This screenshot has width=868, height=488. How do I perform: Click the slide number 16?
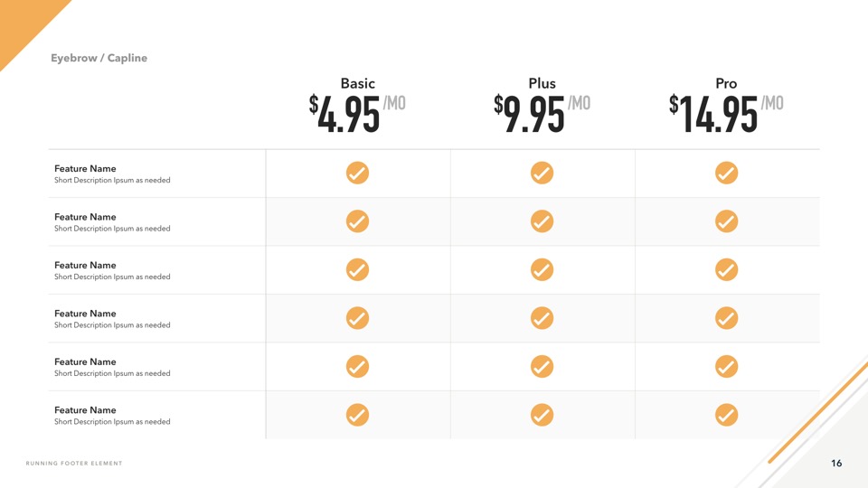(836, 464)
